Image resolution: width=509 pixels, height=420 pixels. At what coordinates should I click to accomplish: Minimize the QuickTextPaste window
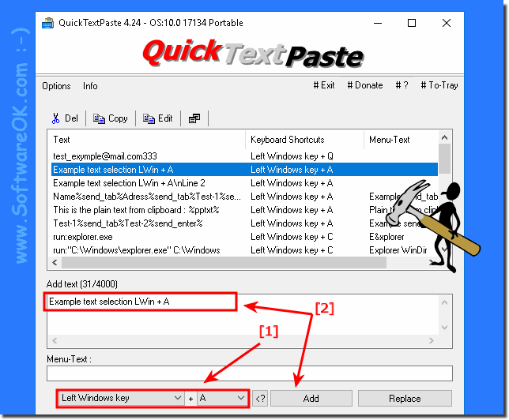378,23
